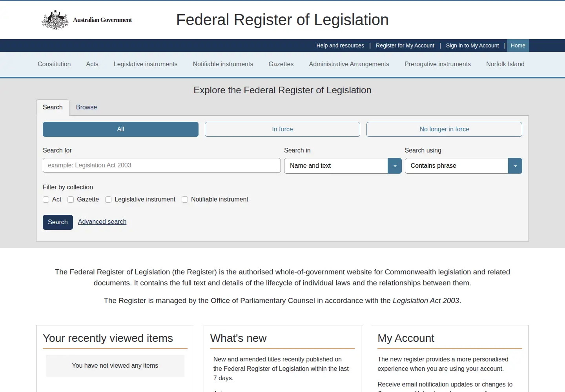
Task: Focus the 'Search for' text field
Action: pos(162,165)
